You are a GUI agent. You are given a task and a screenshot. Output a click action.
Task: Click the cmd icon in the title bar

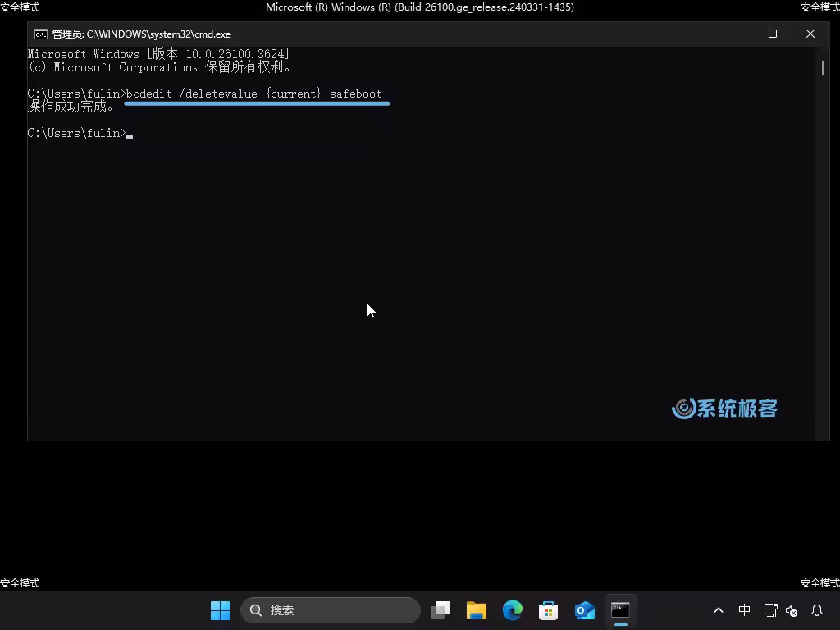click(40, 34)
